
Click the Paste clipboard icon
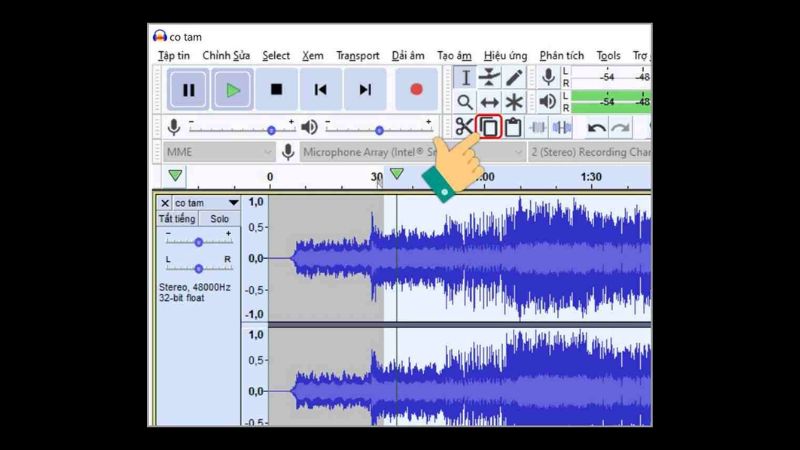[513, 127]
